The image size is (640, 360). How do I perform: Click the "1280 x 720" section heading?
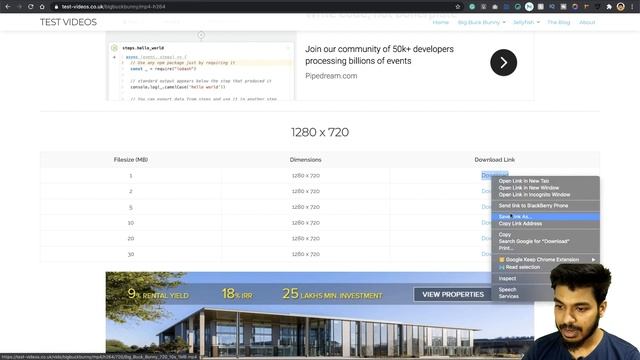(x=320, y=132)
